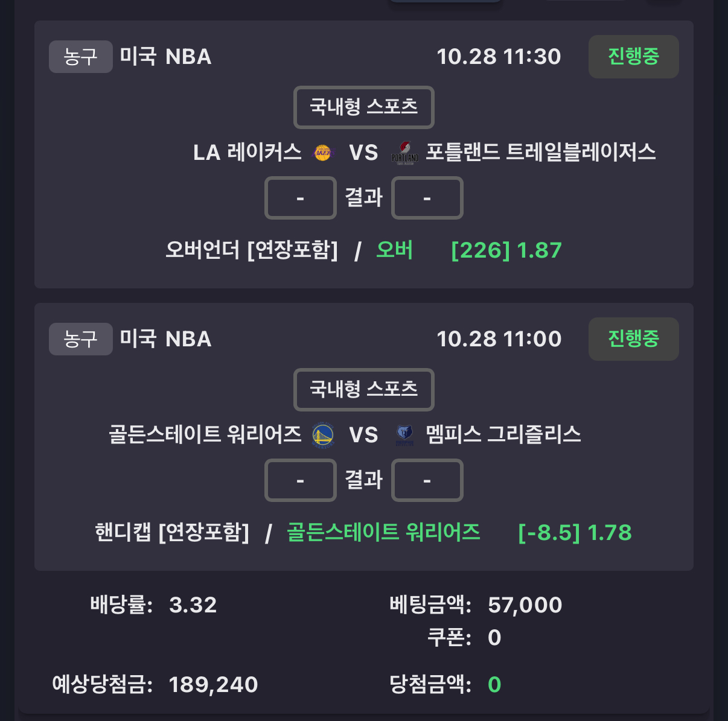Select the green 오버 pick text

pyautogui.click(x=394, y=250)
